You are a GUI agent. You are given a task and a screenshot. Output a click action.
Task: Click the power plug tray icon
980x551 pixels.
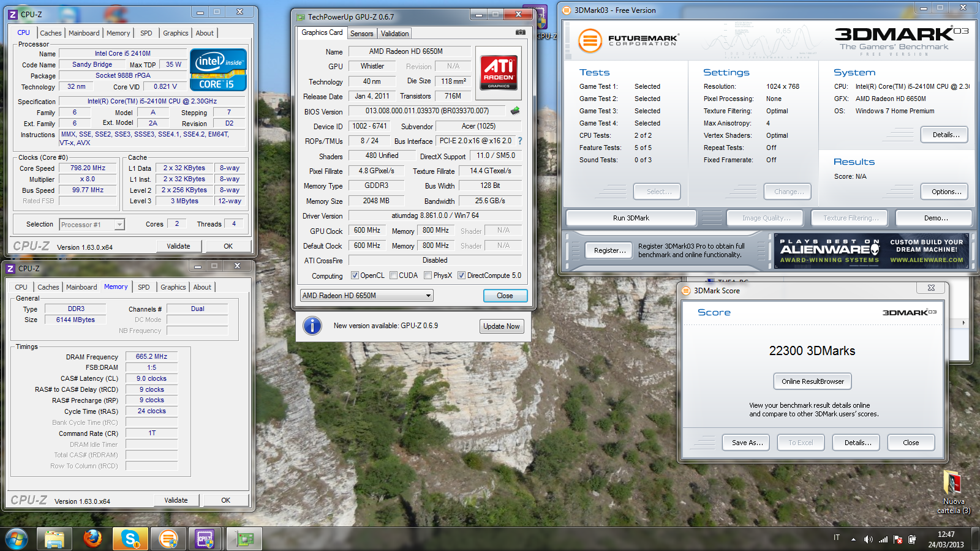point(912,539)
